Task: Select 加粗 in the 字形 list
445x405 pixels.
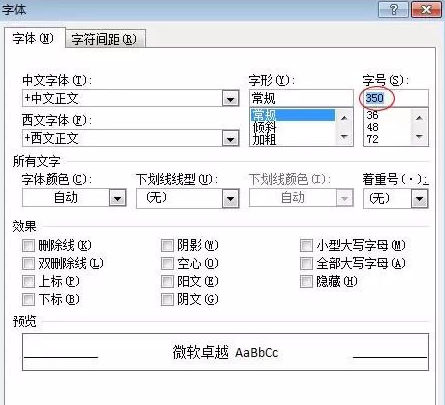Action: point(264,139)
